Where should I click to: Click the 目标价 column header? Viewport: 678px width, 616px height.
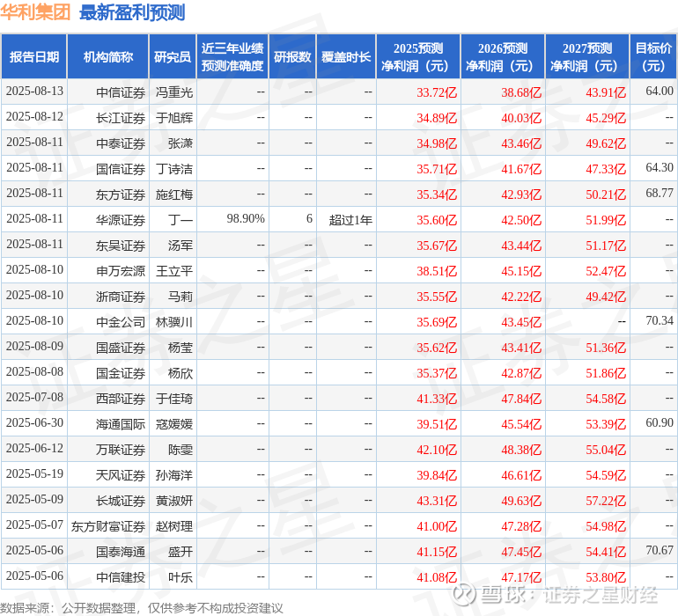point(653,56)
